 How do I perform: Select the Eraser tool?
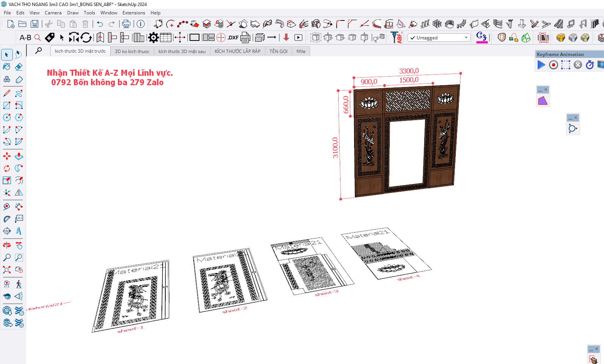pos(19,67)
